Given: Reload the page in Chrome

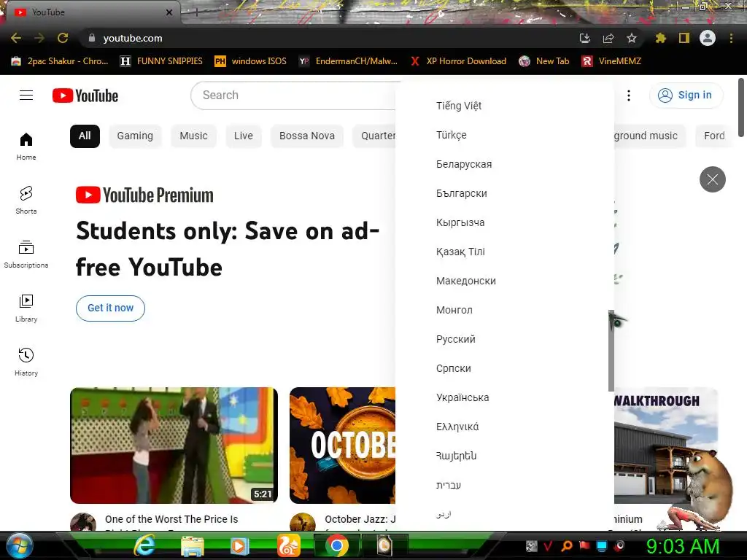Looking at the screenshot, I should click(63, 38).
